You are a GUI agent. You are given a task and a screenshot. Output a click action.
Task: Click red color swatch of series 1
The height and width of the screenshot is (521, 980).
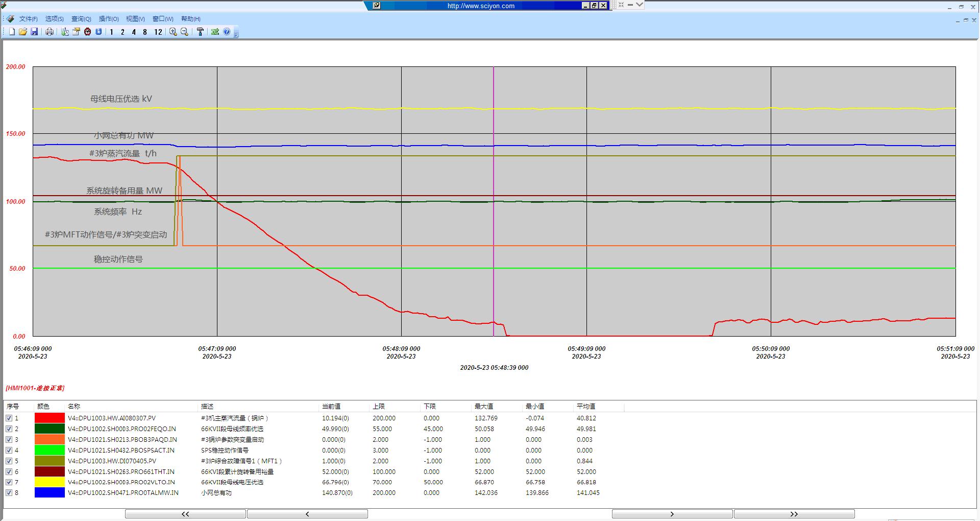tap(50, 418)
